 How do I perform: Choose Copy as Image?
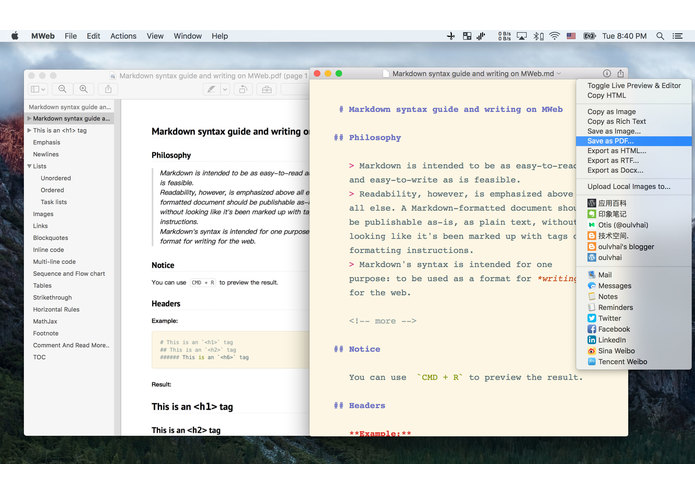pos(633,112)
